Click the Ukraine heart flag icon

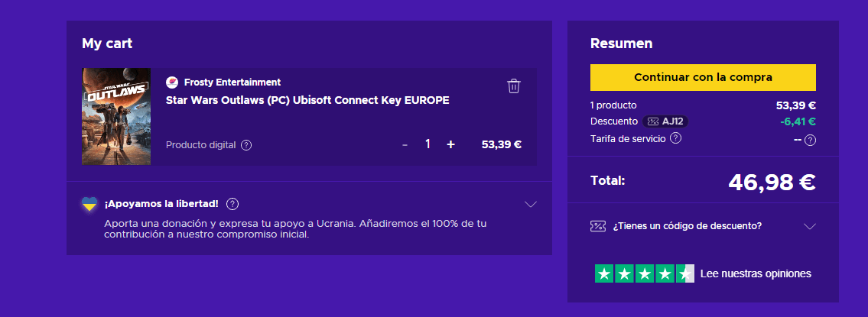click(x=89, y=204)
